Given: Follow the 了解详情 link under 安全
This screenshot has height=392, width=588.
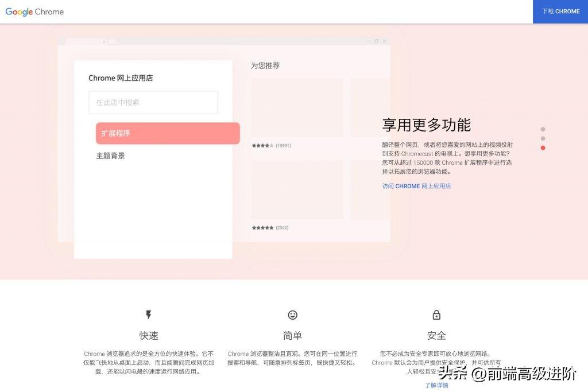Looking at the screenshot, I should [x=436, y=385].
